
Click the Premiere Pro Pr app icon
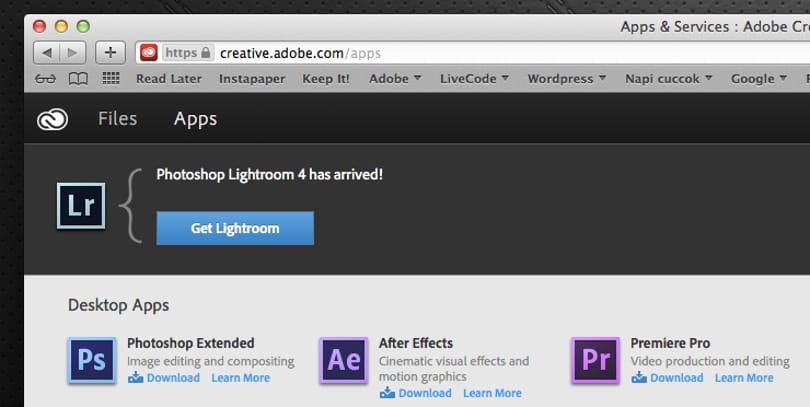click(x=595, y=361)
